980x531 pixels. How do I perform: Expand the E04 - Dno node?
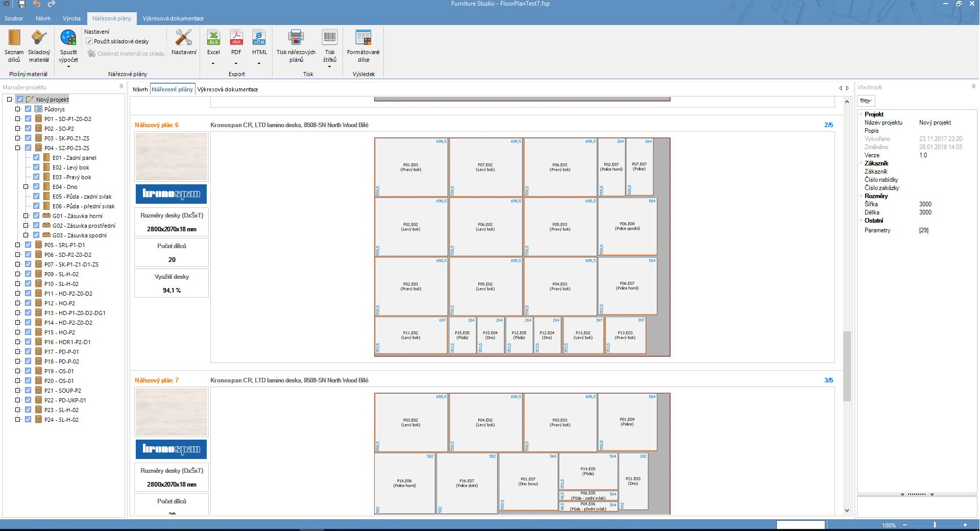tap(26, 186)
